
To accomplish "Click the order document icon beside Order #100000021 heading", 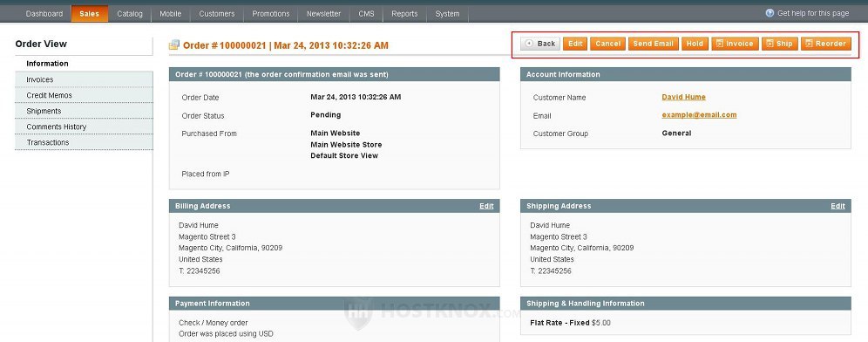I will [173, 44].
